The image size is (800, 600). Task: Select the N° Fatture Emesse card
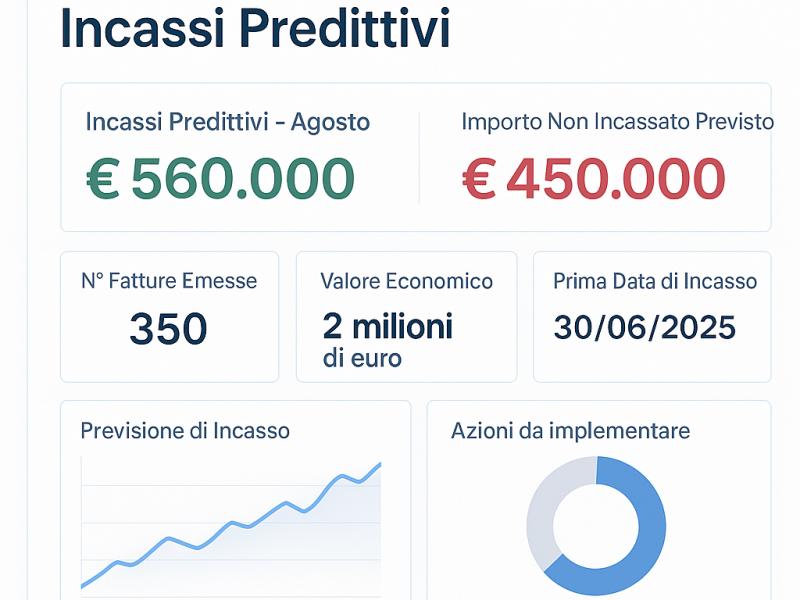coord(170,315)
